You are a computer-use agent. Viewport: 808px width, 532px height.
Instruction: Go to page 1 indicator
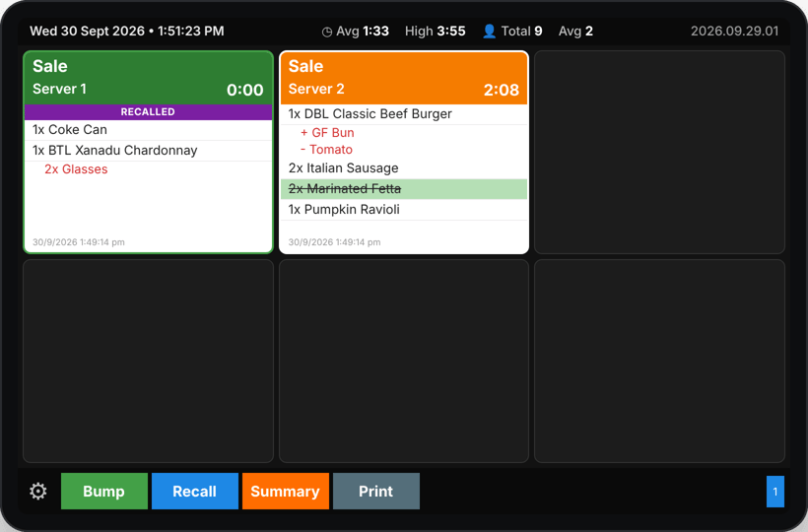pyautogui.click(x=775, y=492)
